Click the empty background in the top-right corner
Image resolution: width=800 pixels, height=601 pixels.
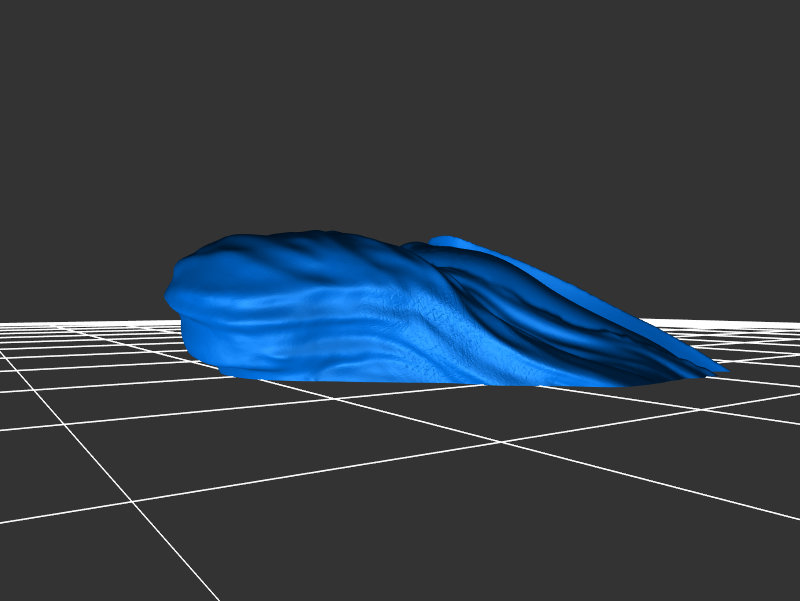click(760, 40)
